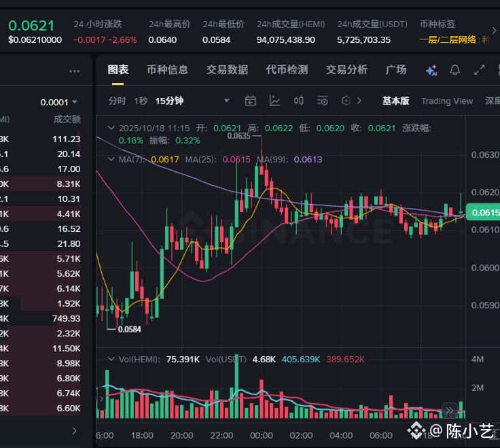Open the 交易分析 tab

point(346,69)
